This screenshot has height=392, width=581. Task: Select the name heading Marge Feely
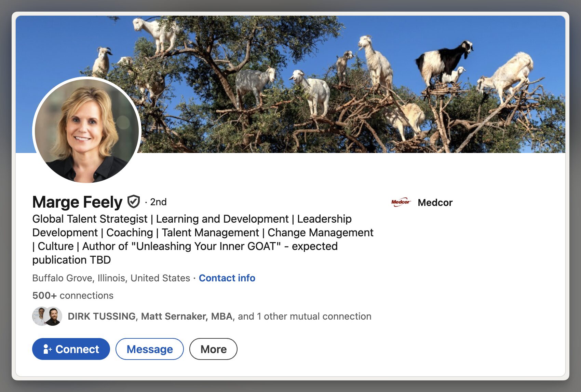(x=77, y=201)
